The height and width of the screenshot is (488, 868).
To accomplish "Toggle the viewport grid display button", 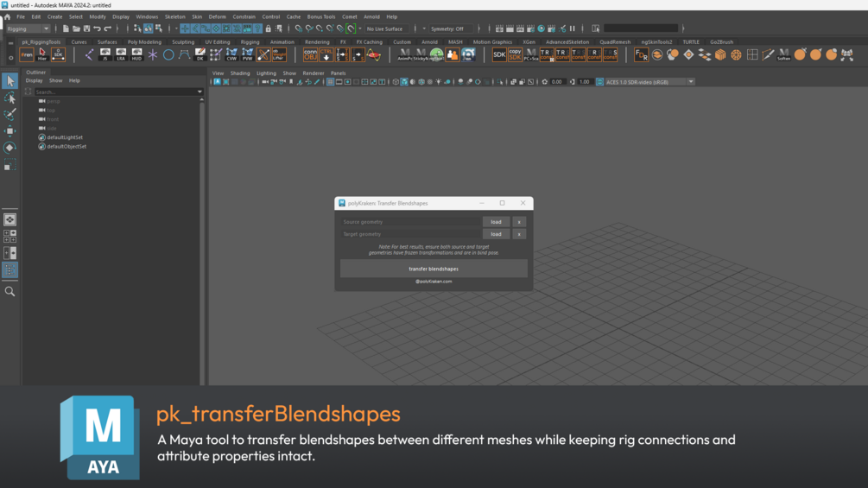I will pos(330,82).
